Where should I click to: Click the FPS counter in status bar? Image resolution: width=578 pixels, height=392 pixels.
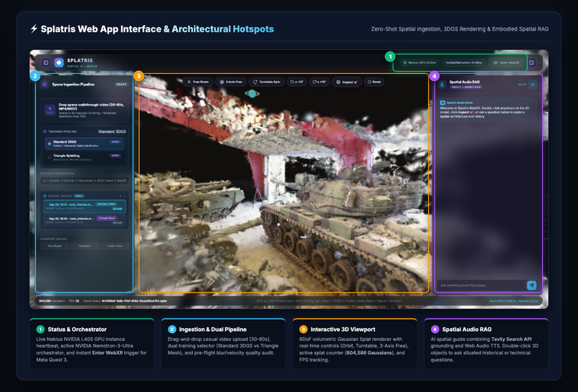[74, 301]
